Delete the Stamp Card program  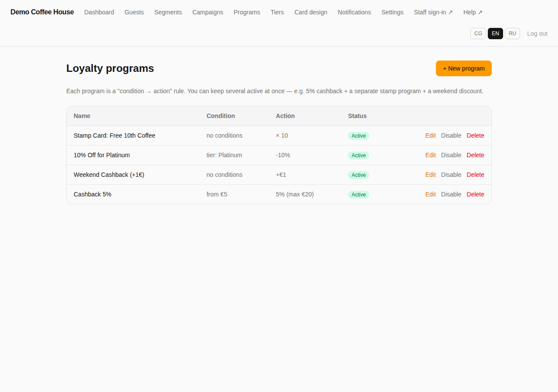click(x=475, y=135)
